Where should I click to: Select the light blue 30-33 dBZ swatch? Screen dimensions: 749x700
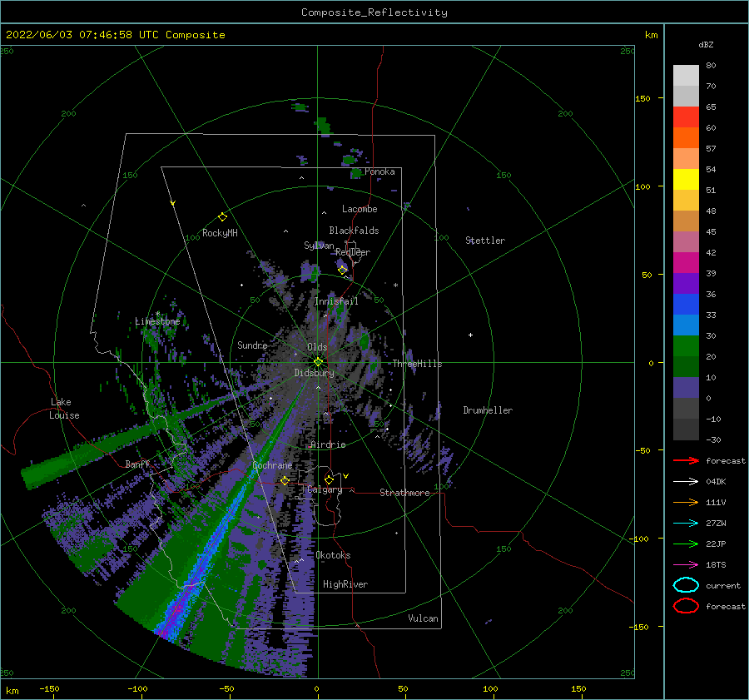pos(686,325)
